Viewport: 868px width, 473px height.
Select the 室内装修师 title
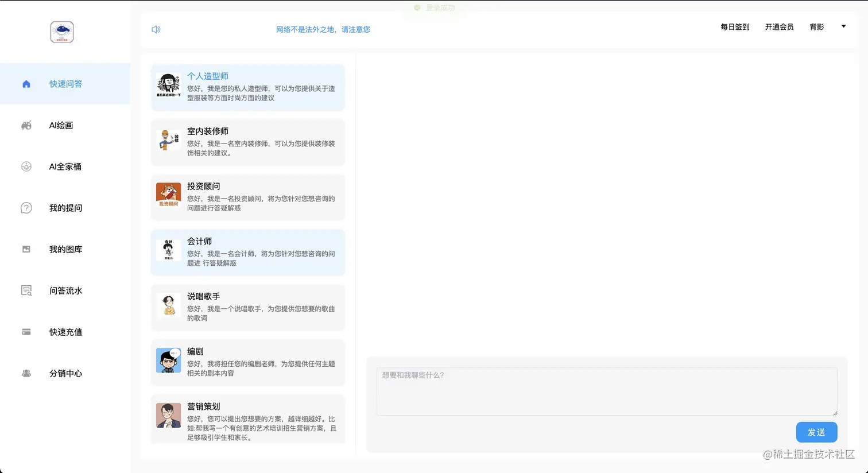pyautogui.click(x=208, y=131)
